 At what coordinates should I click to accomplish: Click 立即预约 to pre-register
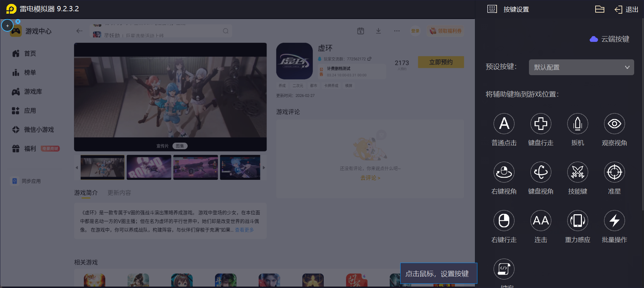441,62
